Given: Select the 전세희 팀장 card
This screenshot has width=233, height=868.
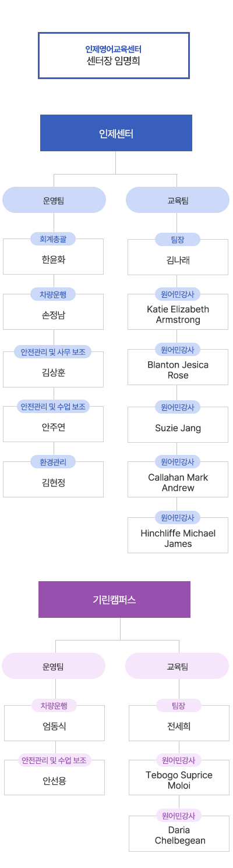Looking at the screenshot, I should (179, 723).
